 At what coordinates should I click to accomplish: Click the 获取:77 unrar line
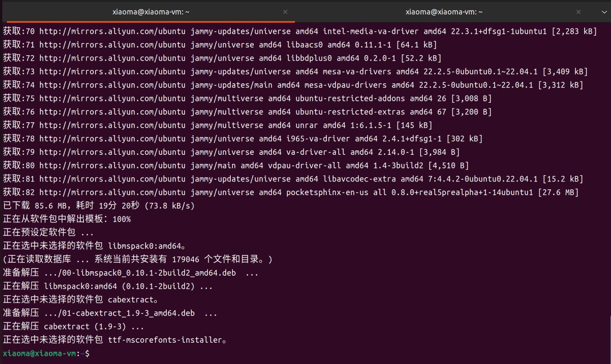[x=218, y=125]
